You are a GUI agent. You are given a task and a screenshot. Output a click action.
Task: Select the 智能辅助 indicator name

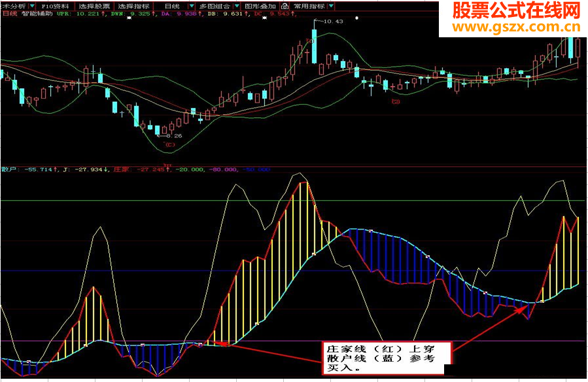pos(35,16)
